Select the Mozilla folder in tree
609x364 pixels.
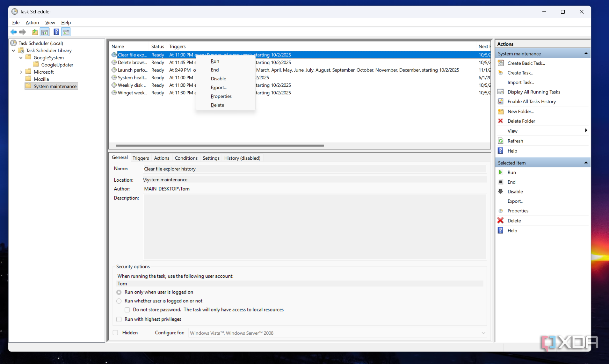tap(41, 79)
